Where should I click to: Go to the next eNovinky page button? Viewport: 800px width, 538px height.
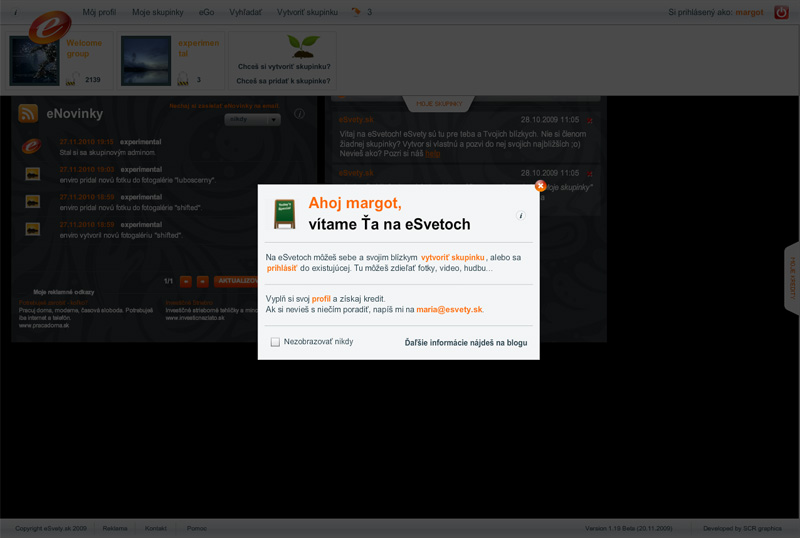click(203, 281)
